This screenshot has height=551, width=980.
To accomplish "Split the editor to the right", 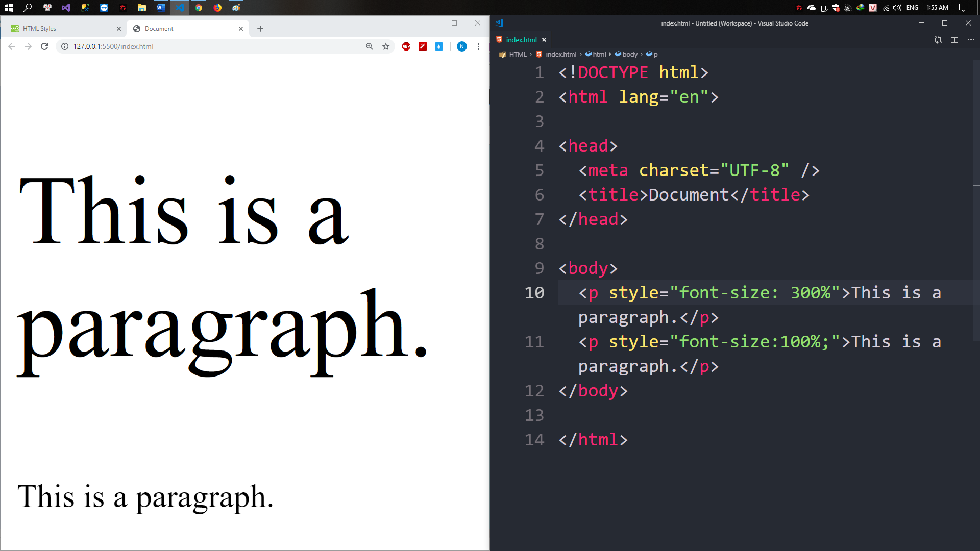I will click(954, 40).
